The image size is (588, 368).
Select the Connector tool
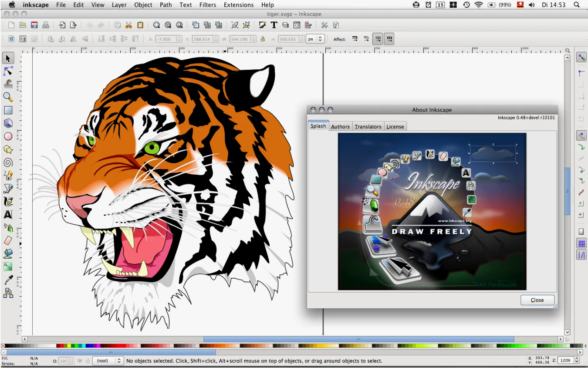click(8, 293)
